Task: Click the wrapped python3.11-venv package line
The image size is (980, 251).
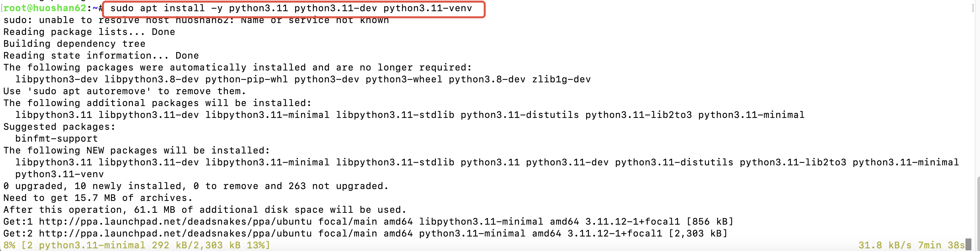Action: pyautogui.click(x=59, y=174)
